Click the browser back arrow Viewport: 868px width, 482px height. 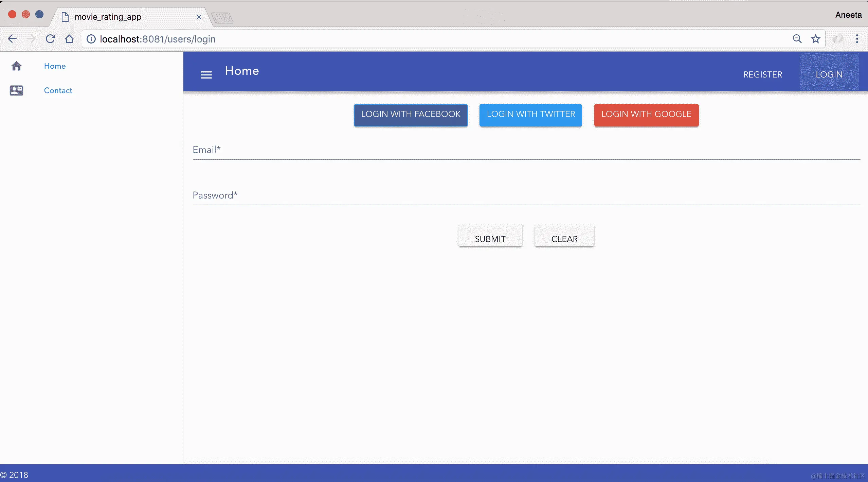(x=12, y=39)
